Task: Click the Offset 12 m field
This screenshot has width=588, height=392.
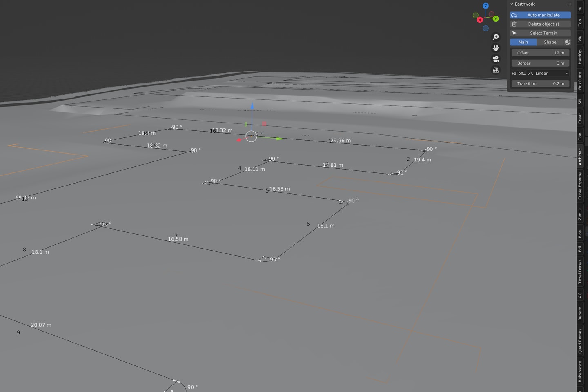Action: tap(540, 53)
